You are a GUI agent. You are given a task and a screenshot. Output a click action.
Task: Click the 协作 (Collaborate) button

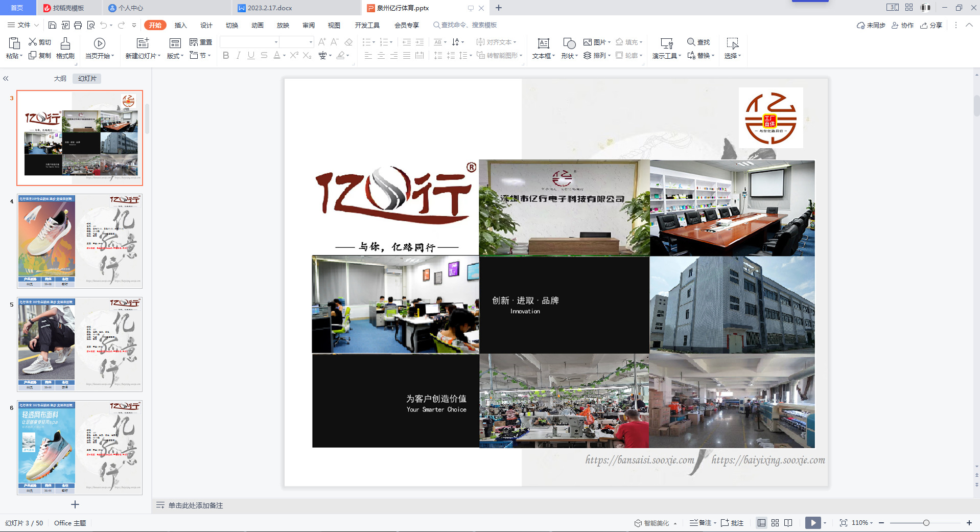[903, 25]
